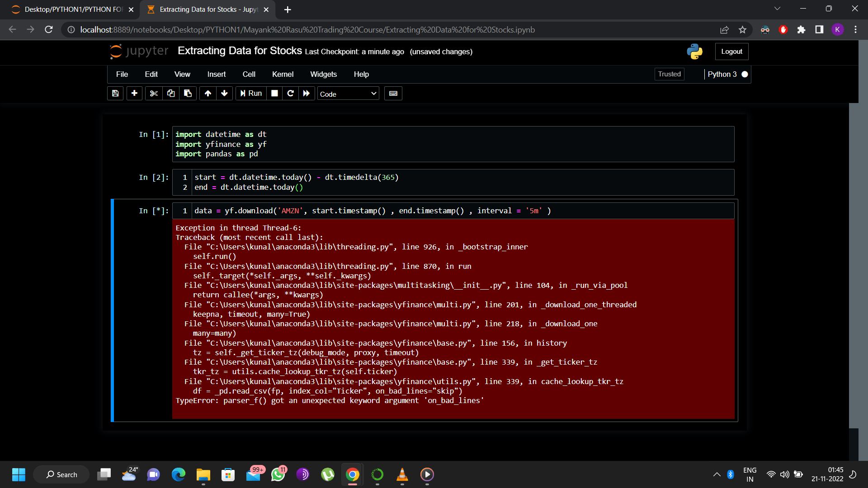Click the Trusted notebook button
The image size is (868, 488).
coord(669,74)
